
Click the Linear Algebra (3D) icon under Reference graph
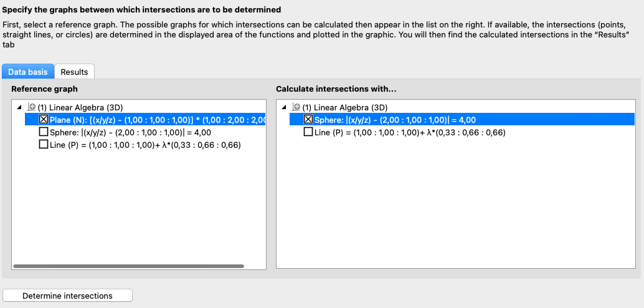point(32,107)
